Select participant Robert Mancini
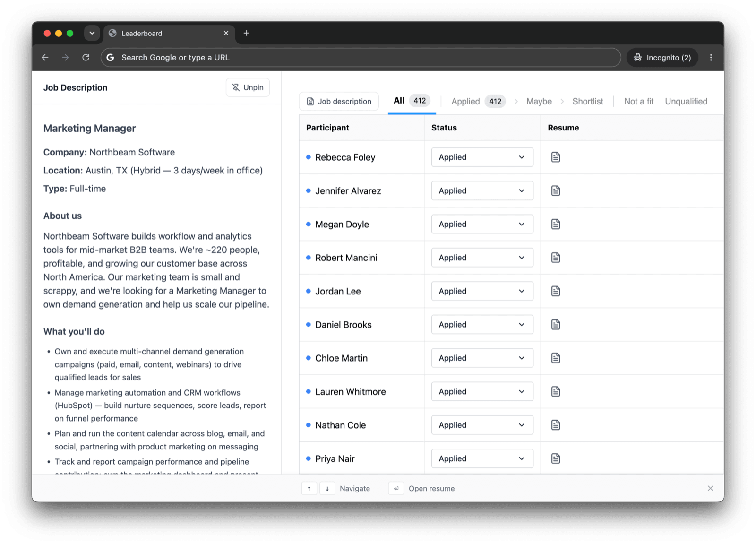 pos(346,258)
